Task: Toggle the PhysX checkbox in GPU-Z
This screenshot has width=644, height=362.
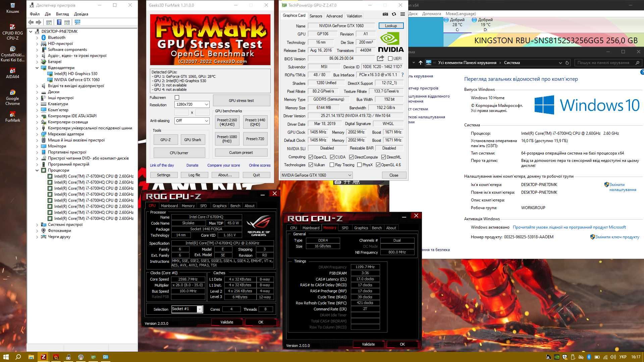Action: click(359, 165)
